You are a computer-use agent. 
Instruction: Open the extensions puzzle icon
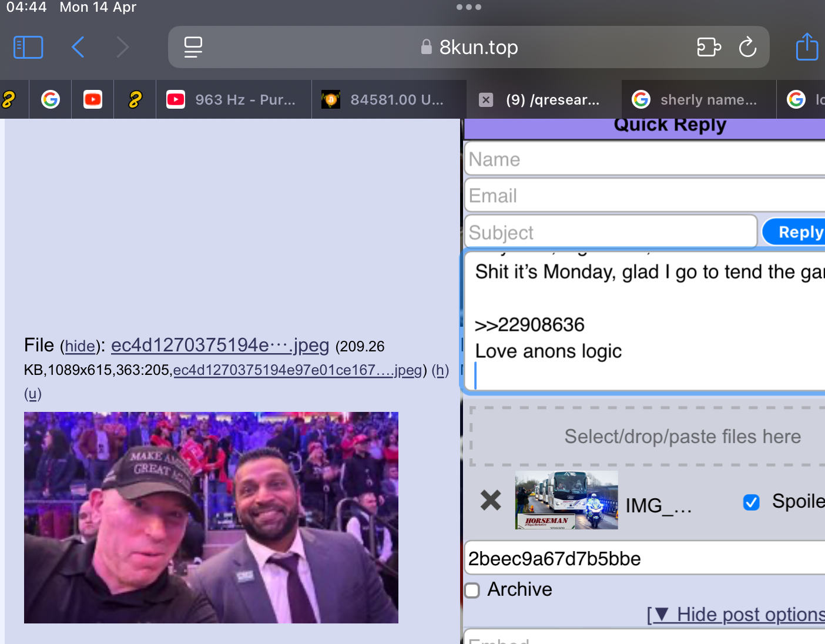[x=709, y=47]
